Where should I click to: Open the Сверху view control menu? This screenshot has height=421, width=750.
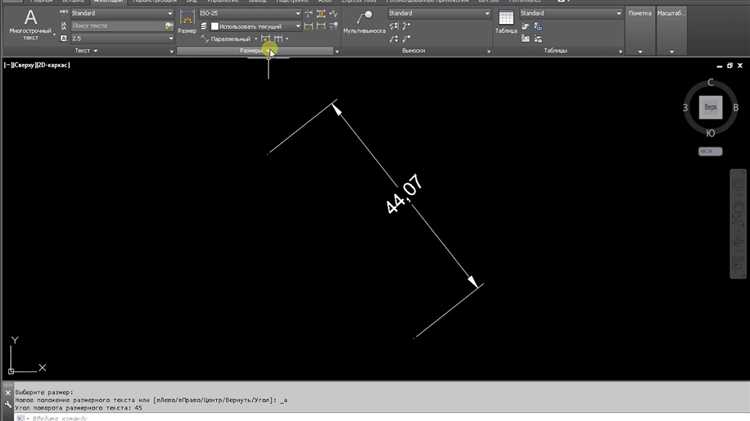pos(23,65)
